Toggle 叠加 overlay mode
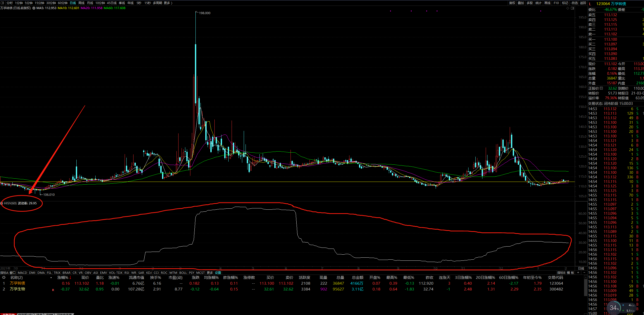Image resolution: width=644 pixels, height=315 pixels. click(x=521, y=3)
